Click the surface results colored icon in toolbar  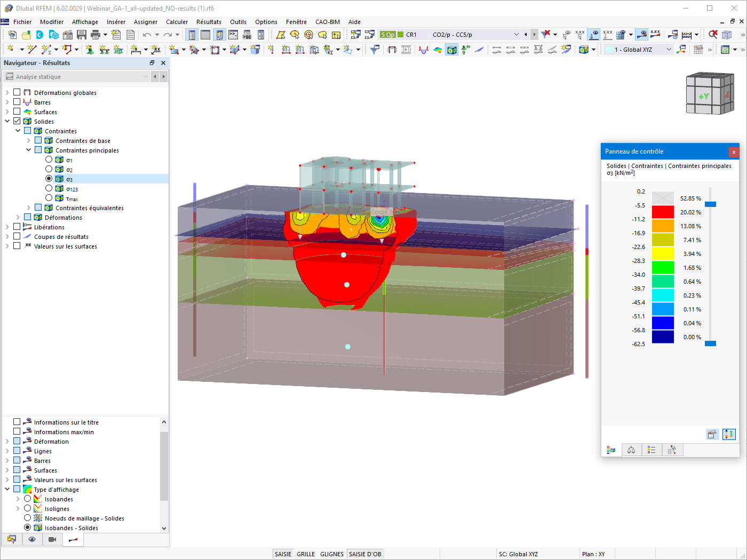pyautogui.click(x=438, y=50)
